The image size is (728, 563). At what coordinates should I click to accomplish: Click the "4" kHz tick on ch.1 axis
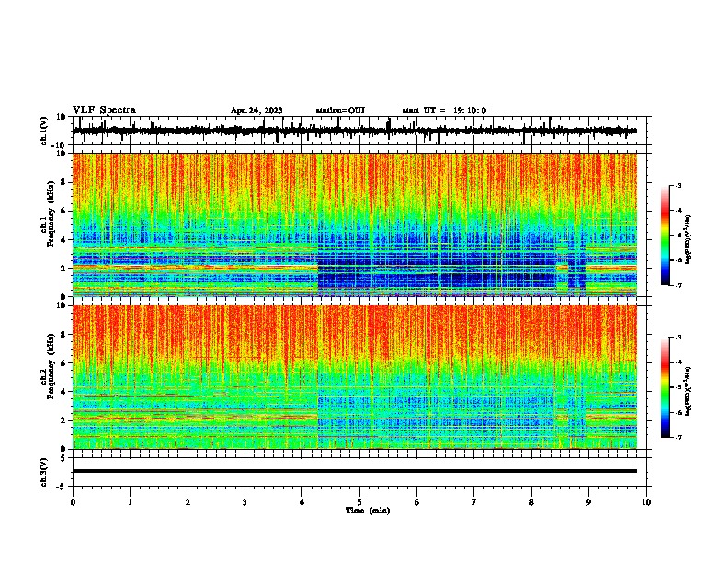tap(63, 240)
